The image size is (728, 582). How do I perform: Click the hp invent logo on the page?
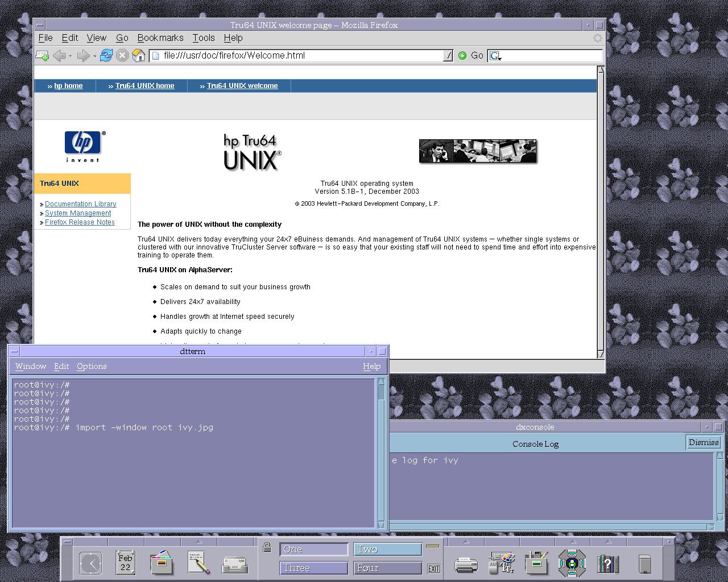pyautogui.click(x=84, y=147)
